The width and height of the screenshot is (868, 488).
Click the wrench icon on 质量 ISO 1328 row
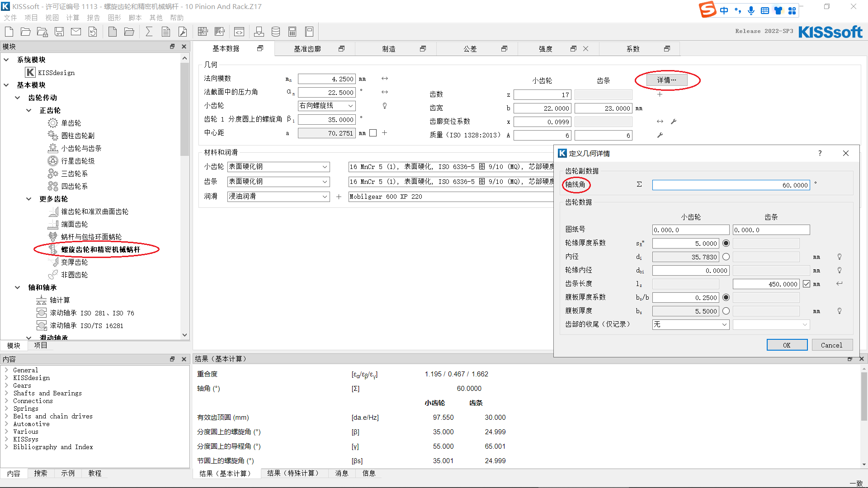click(660, 135)
